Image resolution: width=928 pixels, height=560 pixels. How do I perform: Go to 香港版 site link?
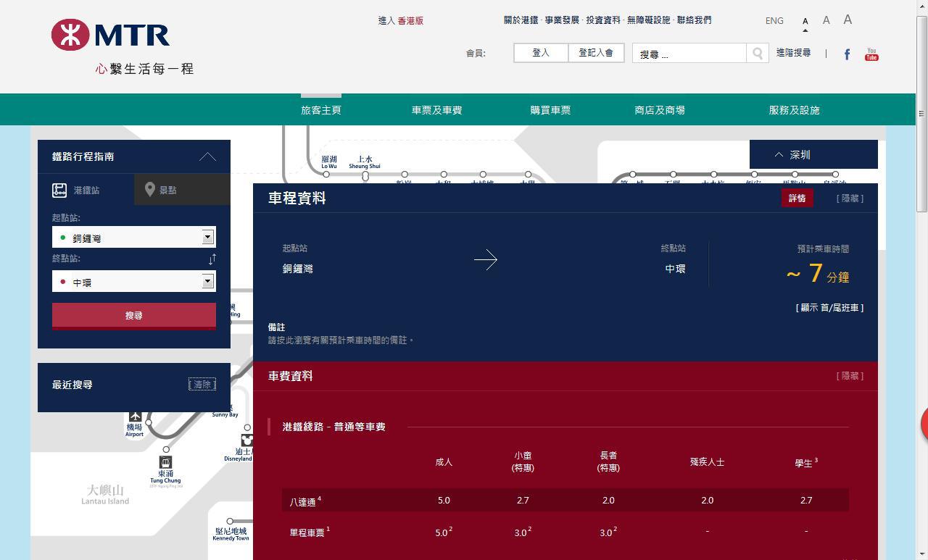coord(410,21)
